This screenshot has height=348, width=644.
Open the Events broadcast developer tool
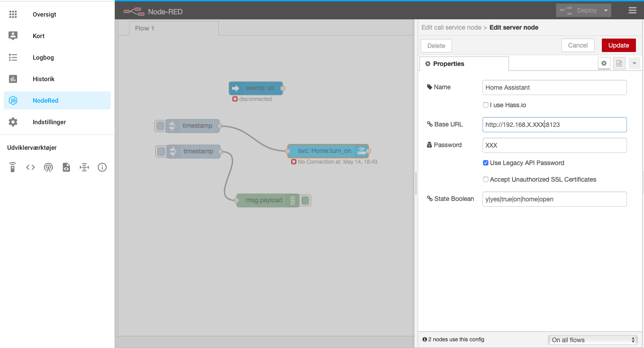click(x=48, y=167)
